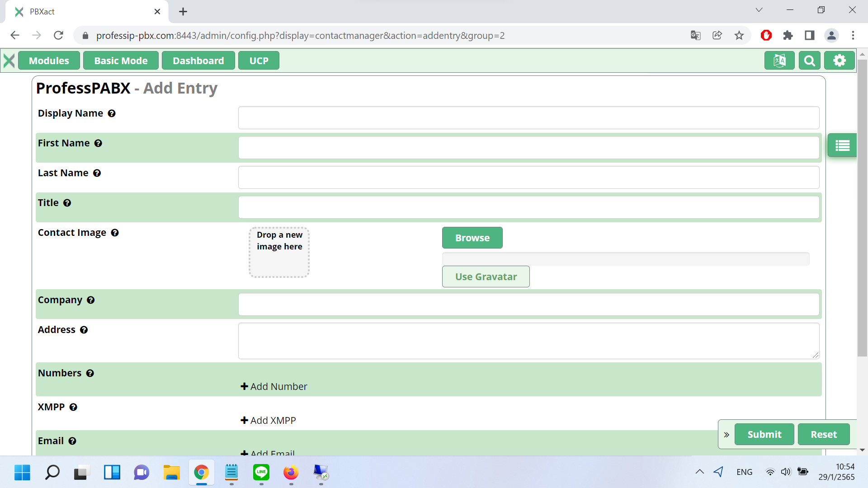Open Firefox from taskbar
Viewport: 868px width, 488px height.
coord(291,473)
